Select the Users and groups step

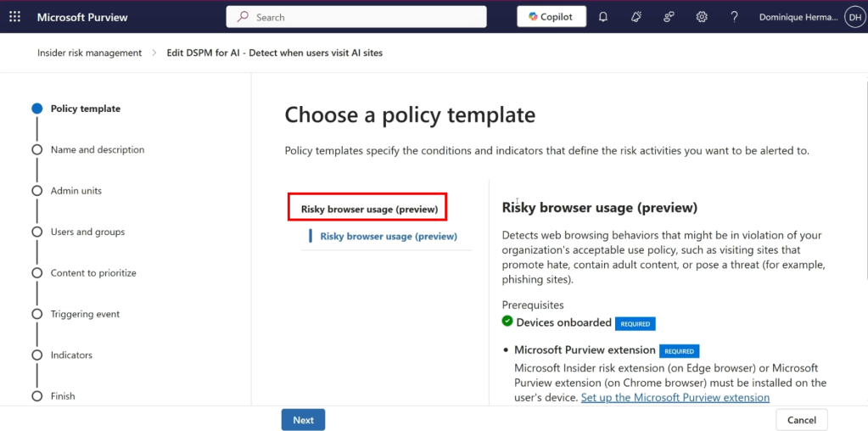[87, 232]
